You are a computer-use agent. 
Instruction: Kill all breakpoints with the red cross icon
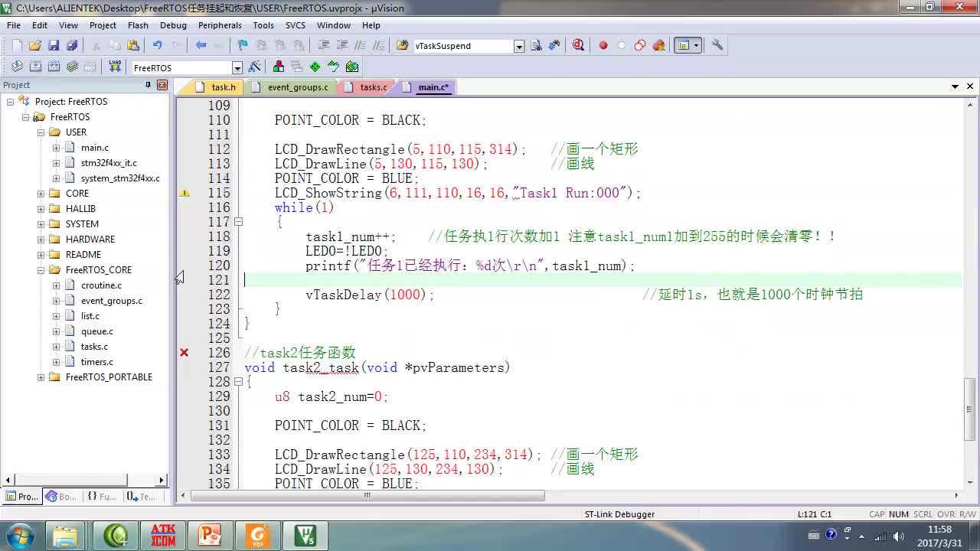tap(658, 46)
